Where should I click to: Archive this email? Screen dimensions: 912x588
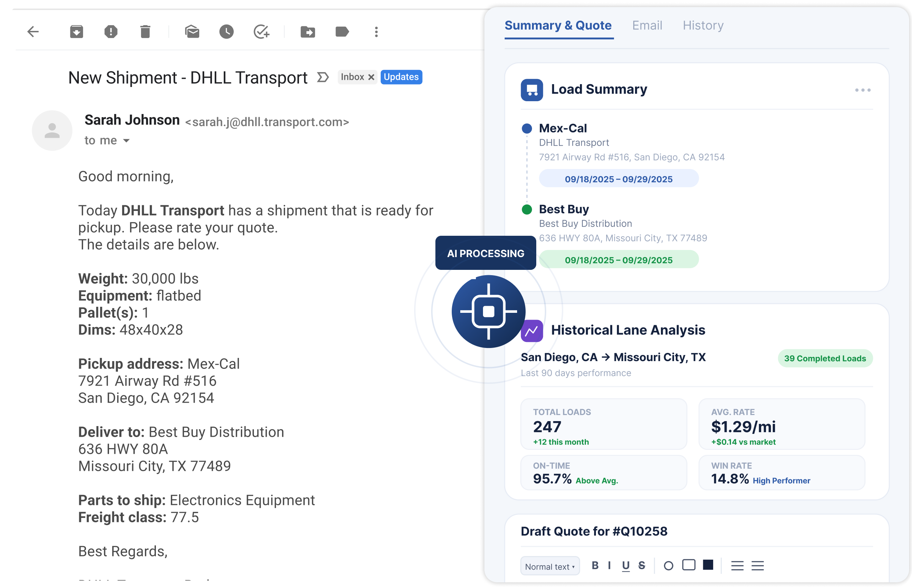click(76, 32)
